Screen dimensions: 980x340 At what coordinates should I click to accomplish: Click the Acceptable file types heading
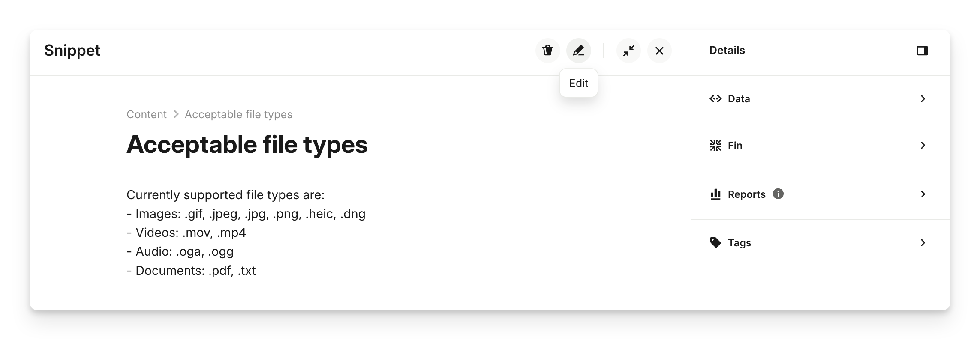(247, 144)
